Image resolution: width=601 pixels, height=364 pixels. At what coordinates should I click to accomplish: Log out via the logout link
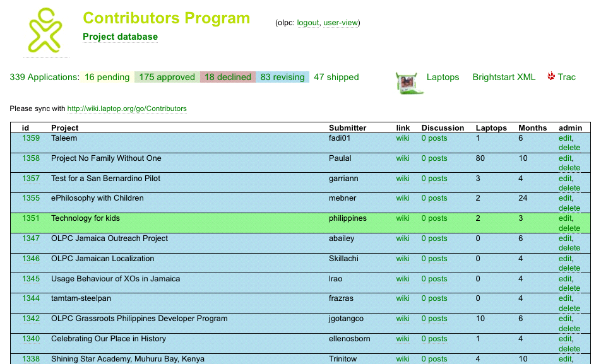308,23
